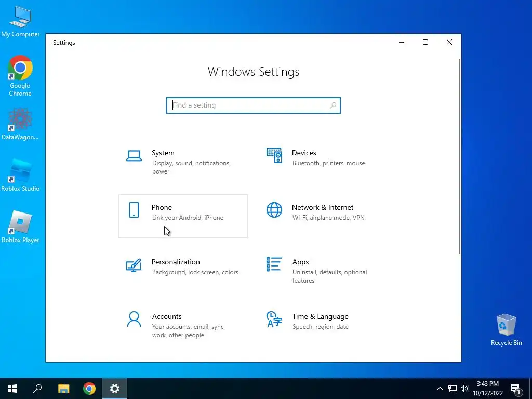Viewport: 532px width, 399px height.
Task: Click 'Bluetooth, printers, mouse' description
Action: [328, 163]
